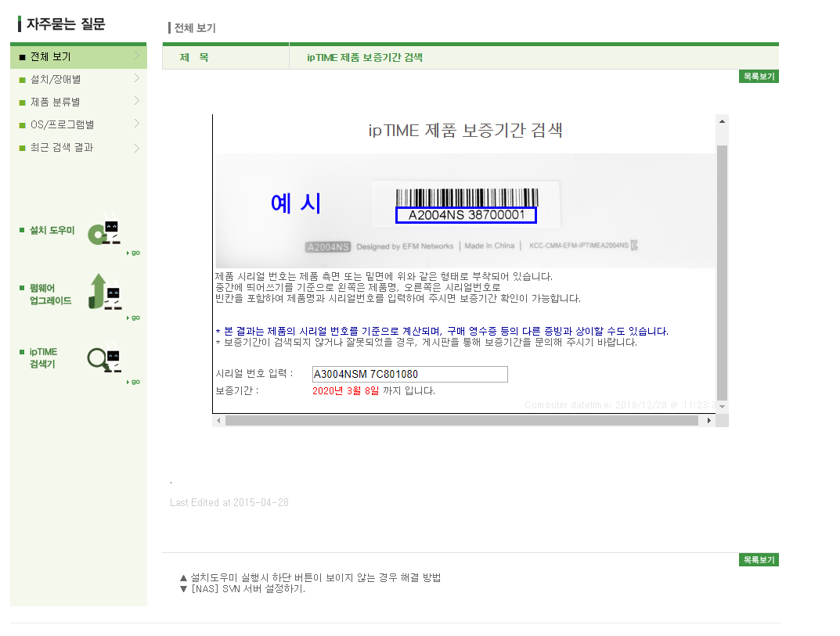The image size is (840, 636).
Task: Click the vertical scrollbar thumb in frame
Action: pos(722,272)
